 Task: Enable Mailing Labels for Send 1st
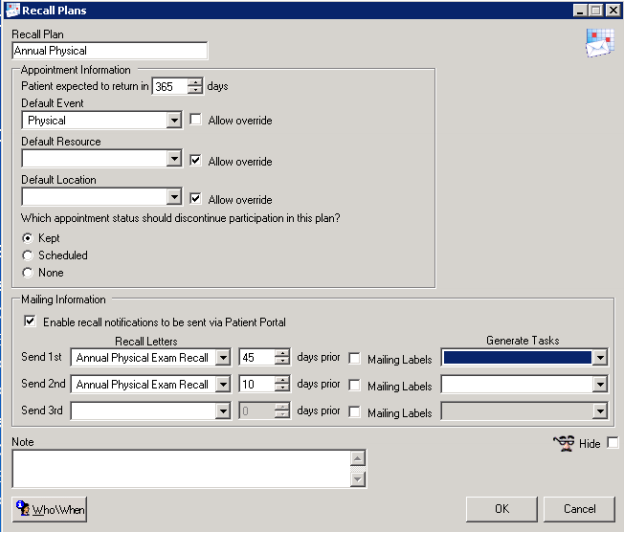click(354, 358)
